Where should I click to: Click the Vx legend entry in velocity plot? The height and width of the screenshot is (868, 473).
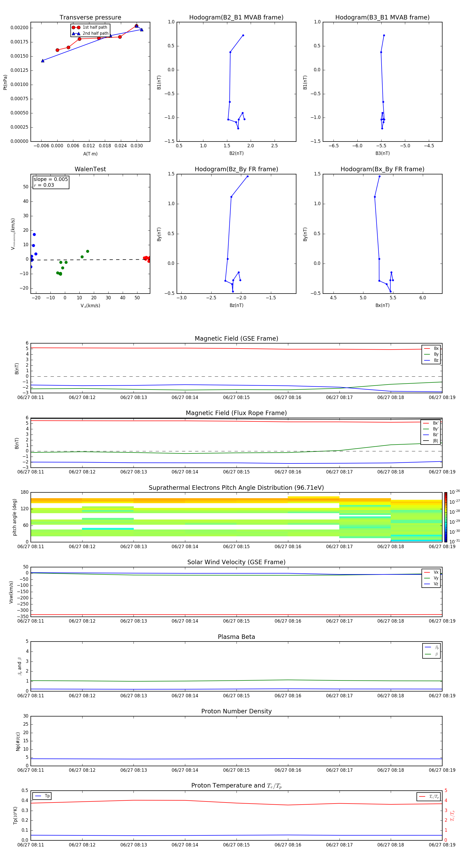coord(431,572)
